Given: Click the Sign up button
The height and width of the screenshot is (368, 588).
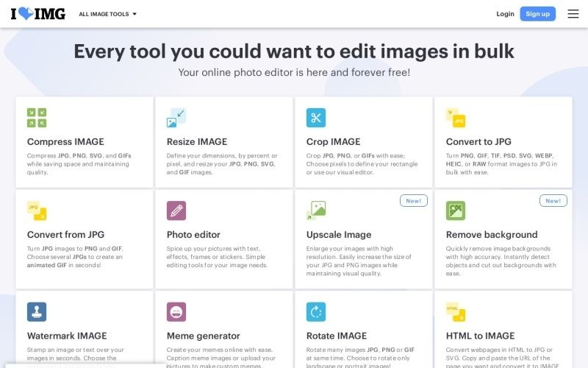Looking at the screenshot, I should pos(537,14).
